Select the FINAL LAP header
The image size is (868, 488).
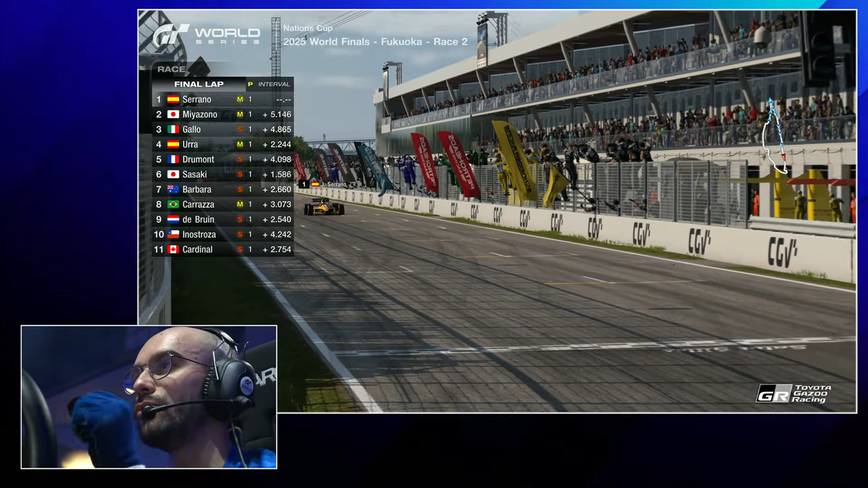tap(198, 84)
